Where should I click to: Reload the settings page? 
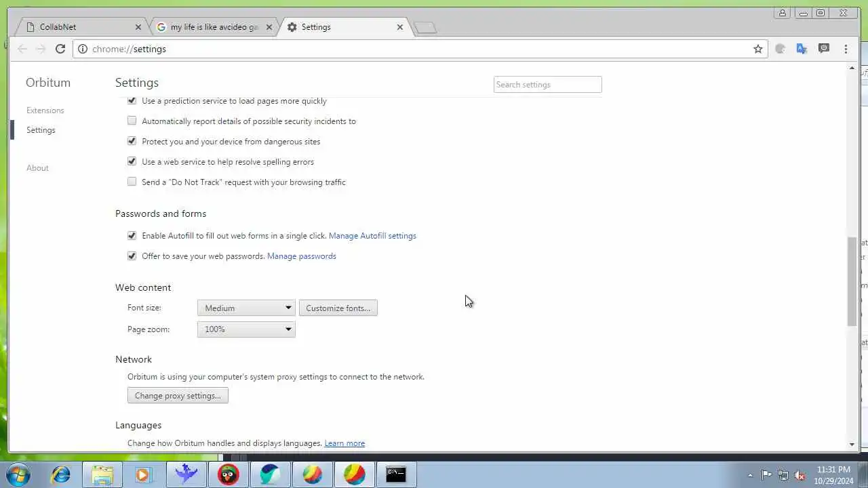click(60, 49)
